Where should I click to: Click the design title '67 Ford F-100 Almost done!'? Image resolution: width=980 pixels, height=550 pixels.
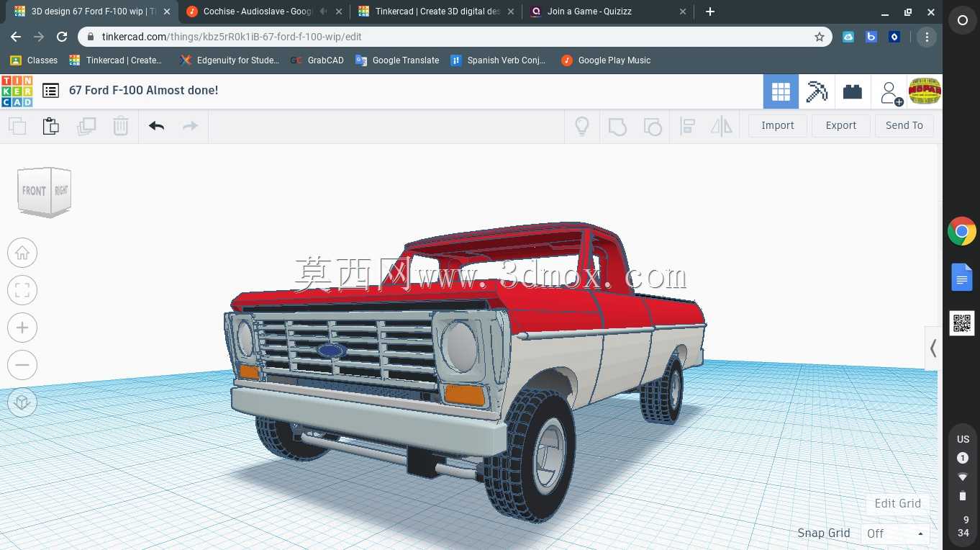coord(143,90)
